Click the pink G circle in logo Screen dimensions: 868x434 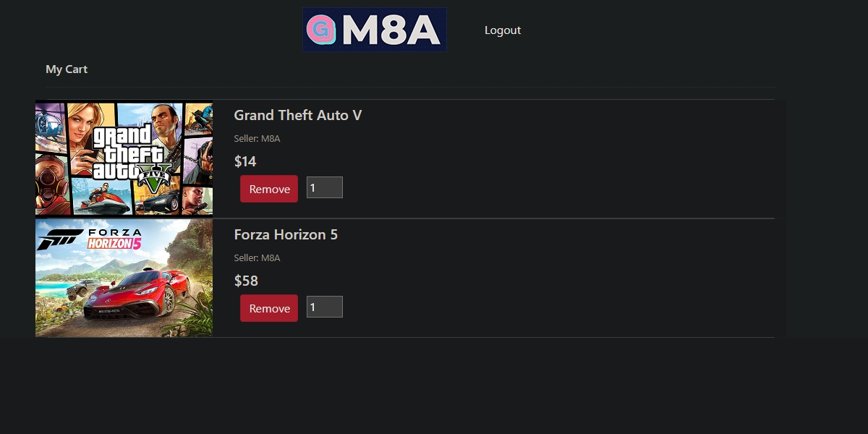point(319,30)
